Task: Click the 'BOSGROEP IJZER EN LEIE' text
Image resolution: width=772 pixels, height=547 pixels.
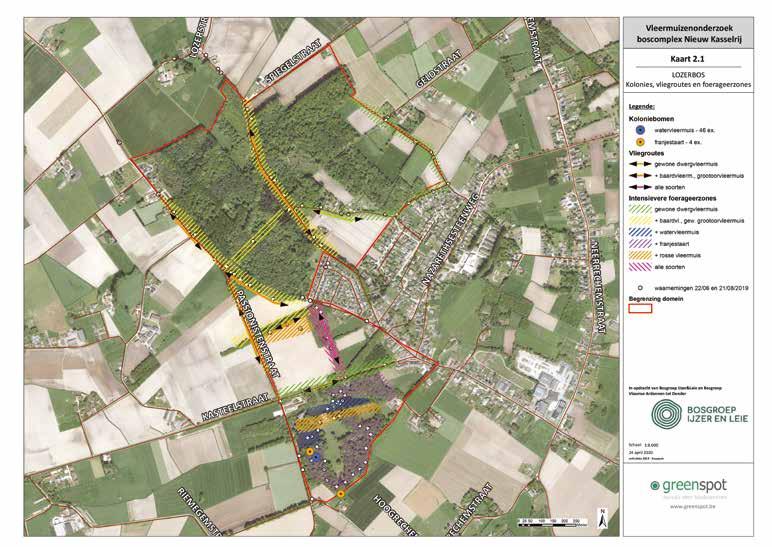Action: [x=717, y=414]
